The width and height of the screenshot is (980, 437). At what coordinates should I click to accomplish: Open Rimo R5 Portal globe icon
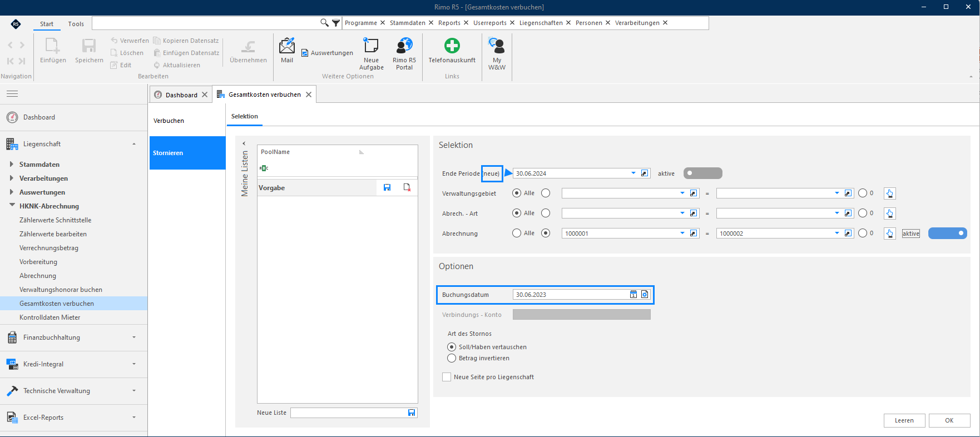click(x=404, y=46)
